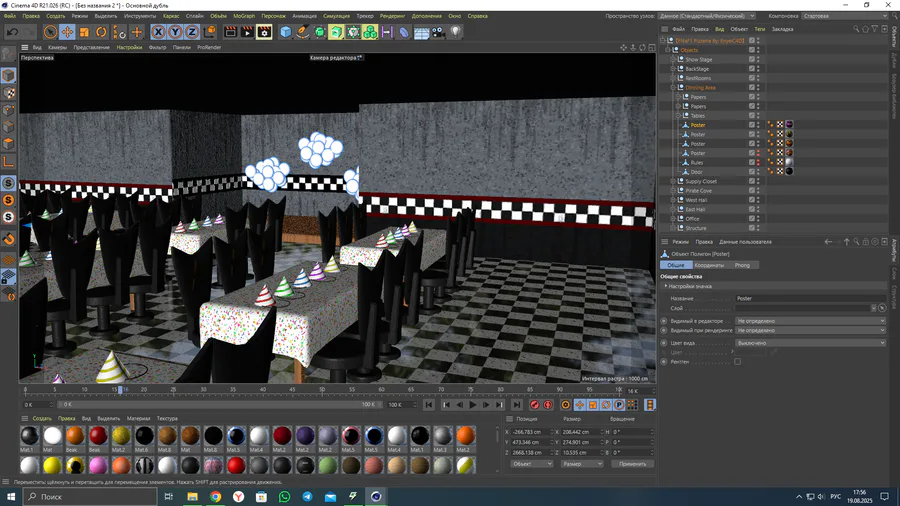
Task: Add a Floor environment object
Action: click(421, 32)
